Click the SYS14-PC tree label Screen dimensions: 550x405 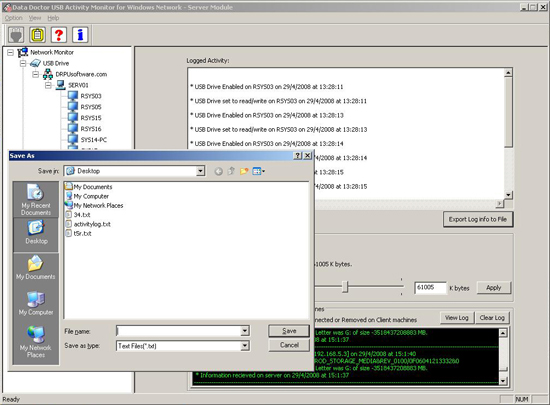[94, 140]
